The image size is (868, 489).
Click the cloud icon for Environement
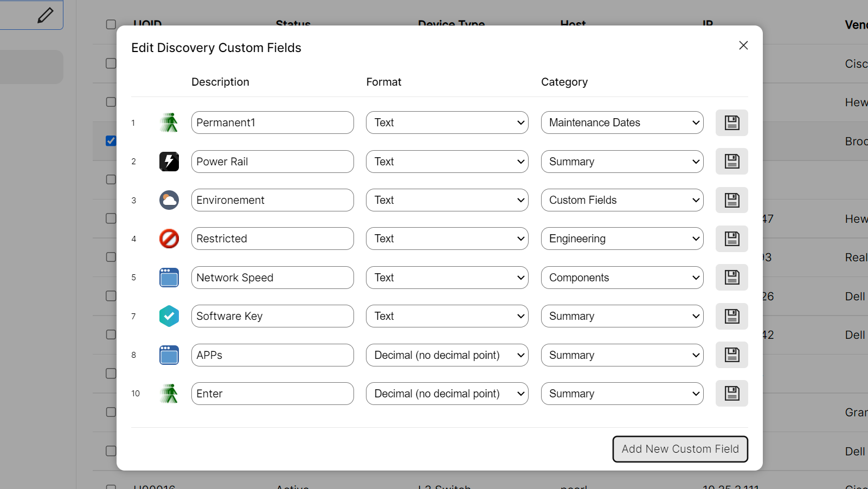tap(169, 200)
